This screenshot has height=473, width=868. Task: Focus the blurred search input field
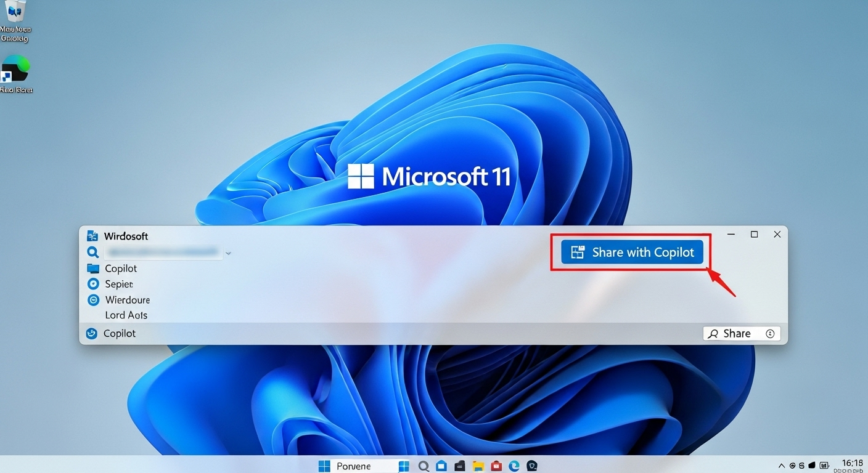[163, 252]
